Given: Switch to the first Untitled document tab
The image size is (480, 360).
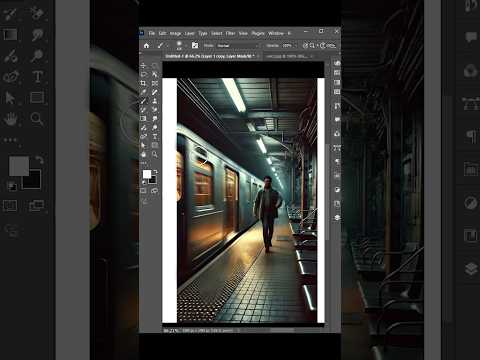Looking at the screenshot, I should (x=209, y=56).
